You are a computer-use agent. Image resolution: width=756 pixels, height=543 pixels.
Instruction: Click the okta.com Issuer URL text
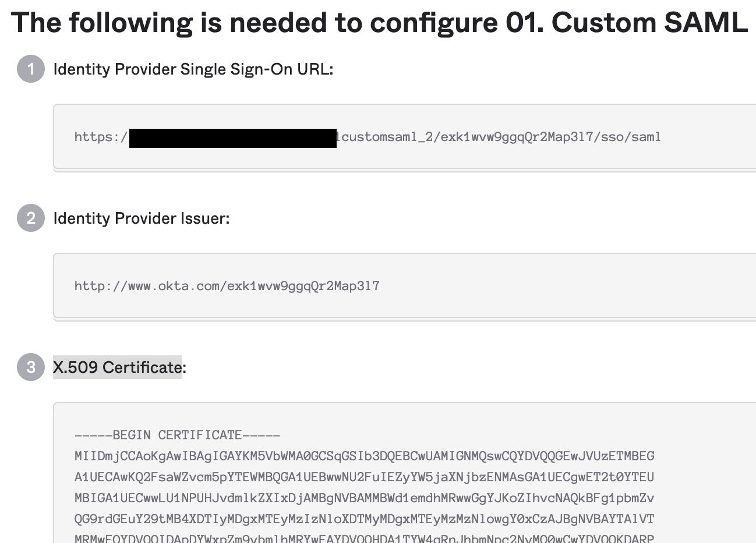[227, 286]
